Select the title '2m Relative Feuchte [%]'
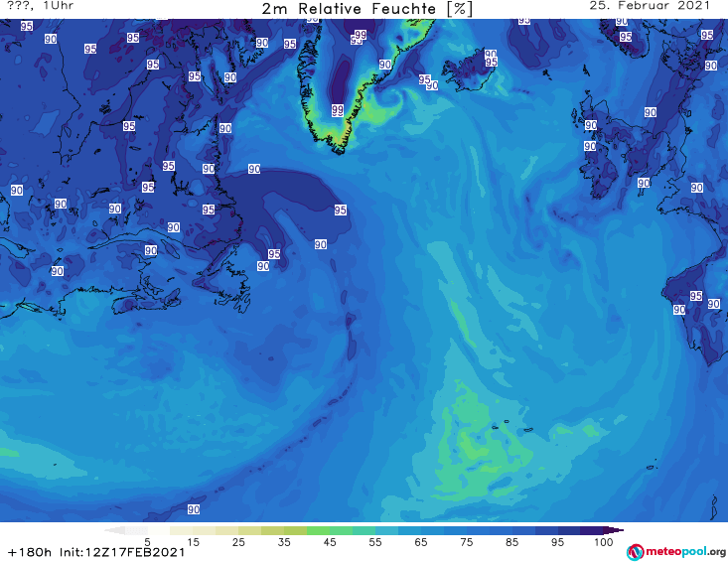Screen dimensions: 728x562 pos(366,9)
